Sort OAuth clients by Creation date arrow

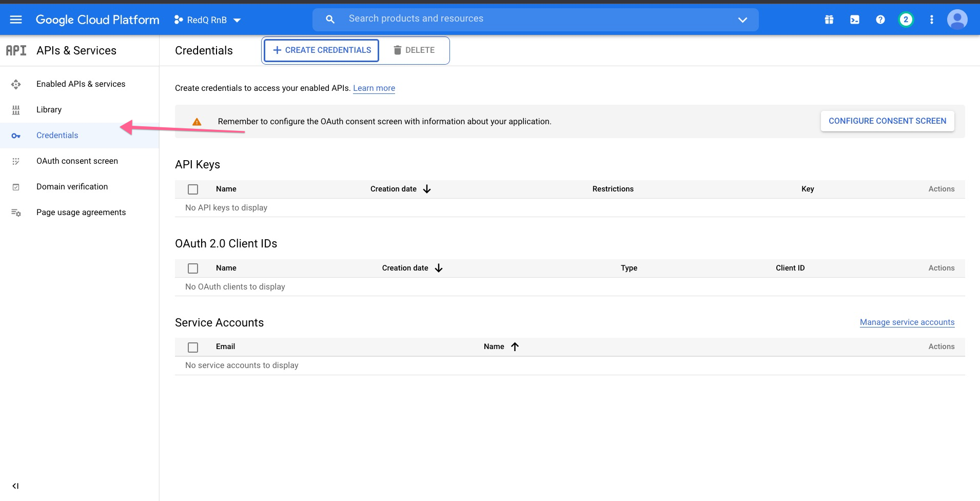(439, 268)
